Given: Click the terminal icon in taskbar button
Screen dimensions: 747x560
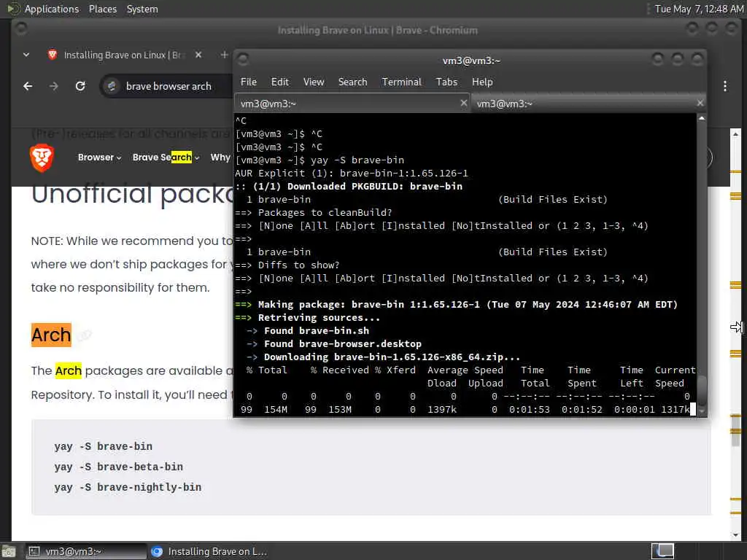Looking at the screenshot, I should pos(34,551).
